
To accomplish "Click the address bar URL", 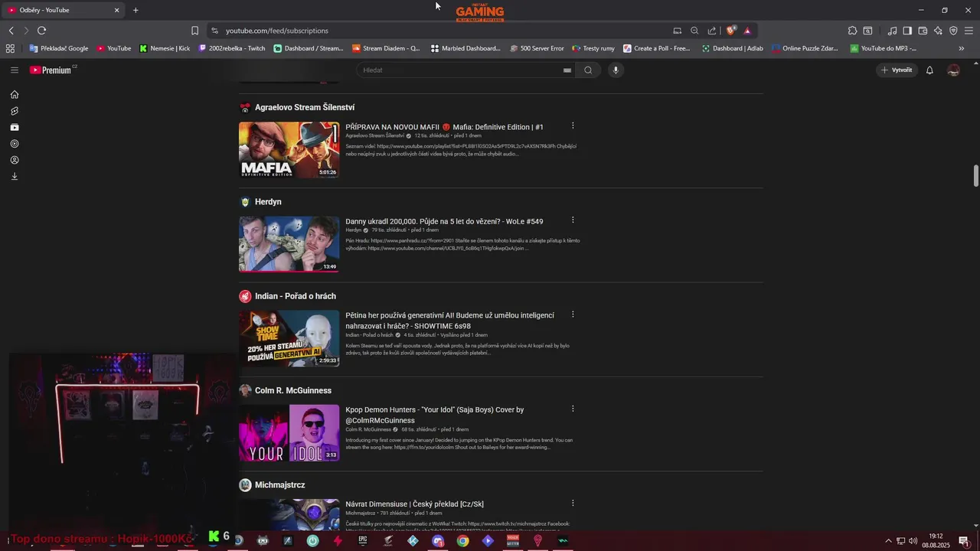I will [x=277, y=31].
